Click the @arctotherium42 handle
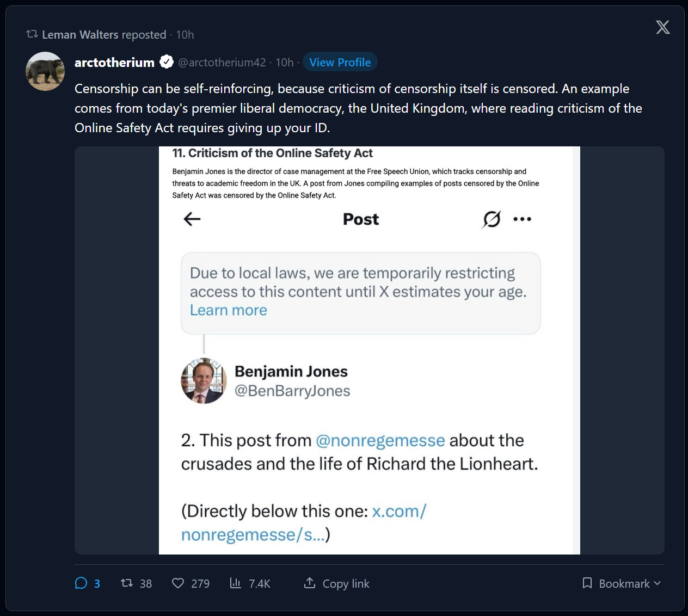The width and height of the screenshot is (688, 616). (x=222, y=63)
